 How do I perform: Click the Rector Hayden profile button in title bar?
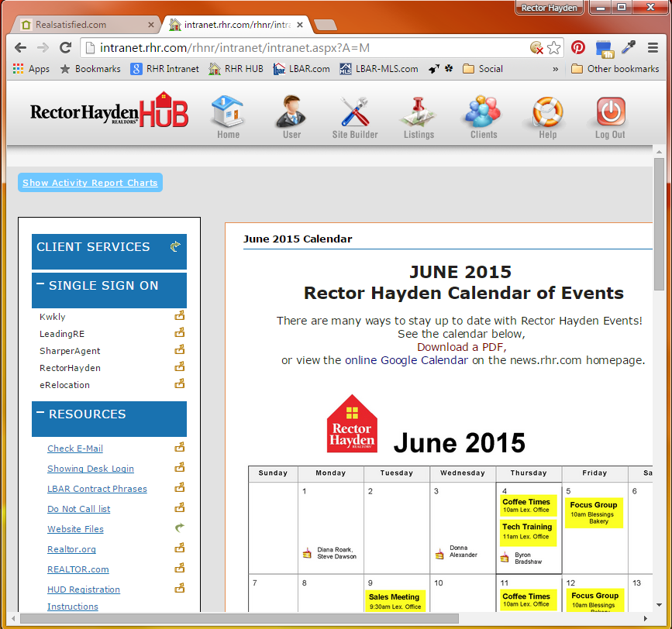pyautogui.click(x=549, y=8)
